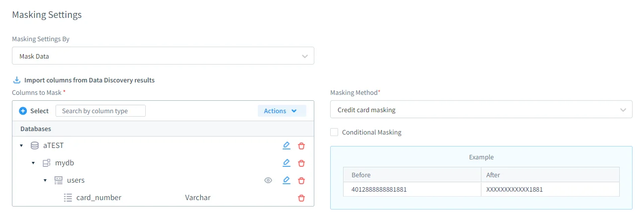
Task: Enable the Conditional Masking checkbox
Action: pyautogui.click(x=334, y=132)
